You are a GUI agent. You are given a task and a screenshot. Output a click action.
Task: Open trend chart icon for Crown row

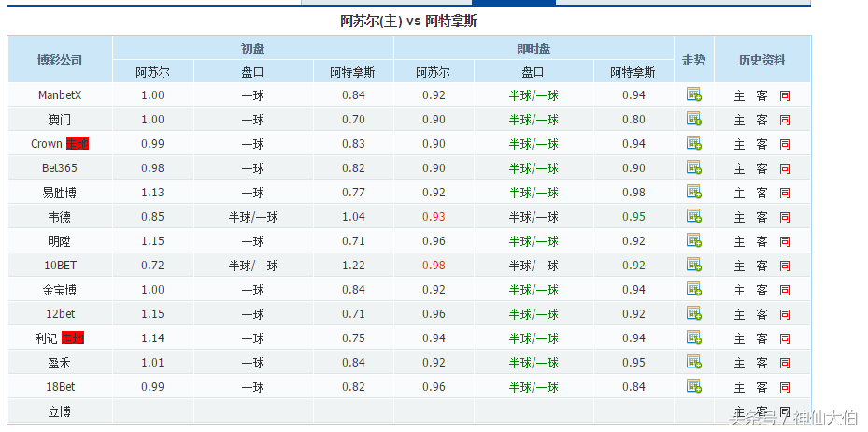click(693, 143)
